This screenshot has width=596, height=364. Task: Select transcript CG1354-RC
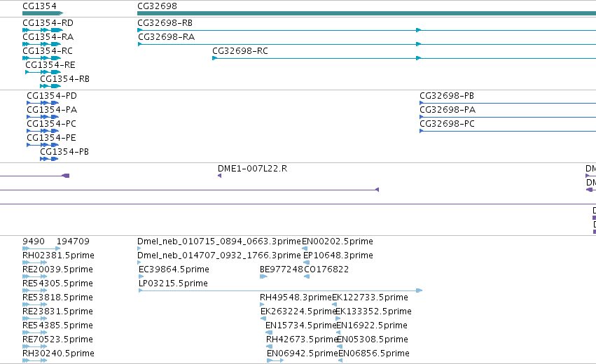click(48, 51)
